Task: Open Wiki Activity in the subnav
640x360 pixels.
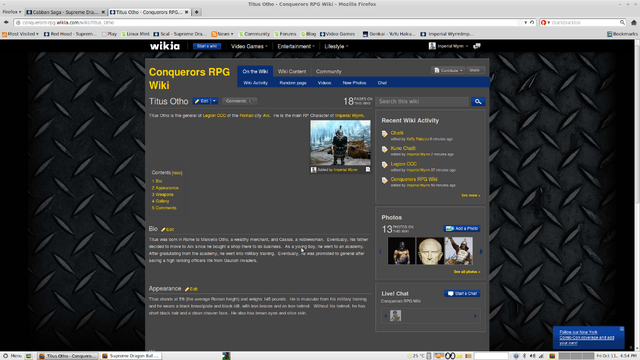Action: (256, 83)
